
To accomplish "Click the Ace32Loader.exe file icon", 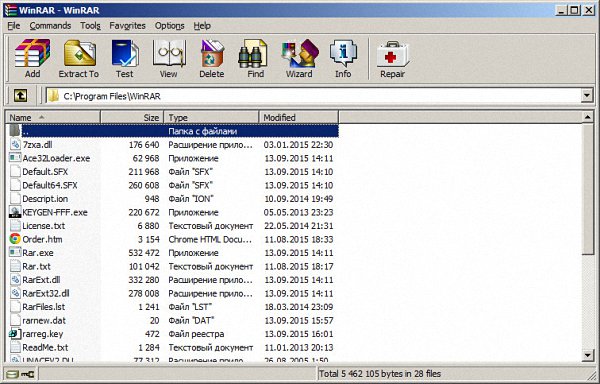I will click(x=15, y=158).
